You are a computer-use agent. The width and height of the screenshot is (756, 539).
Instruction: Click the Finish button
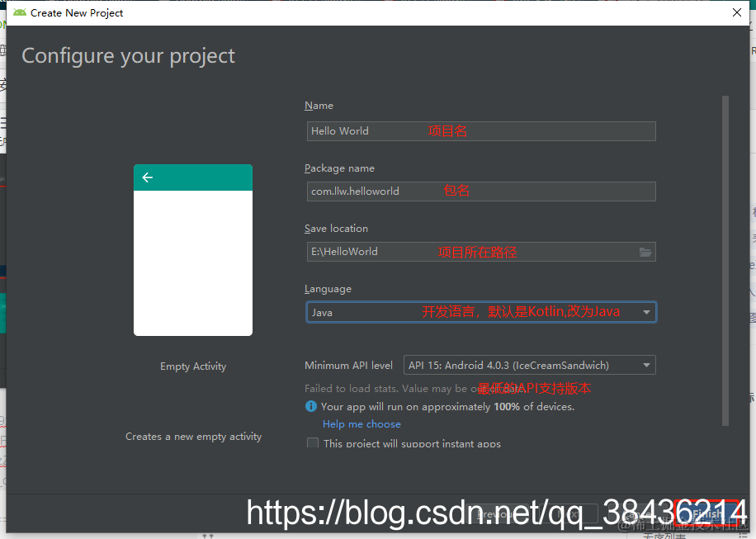click(x=707, y=514)
